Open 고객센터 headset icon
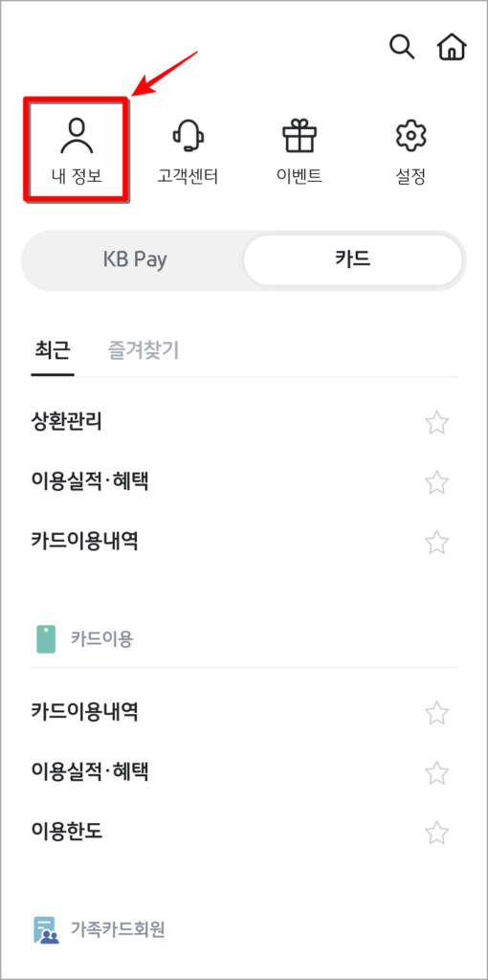The image size is (488, 980). point(189,135)
